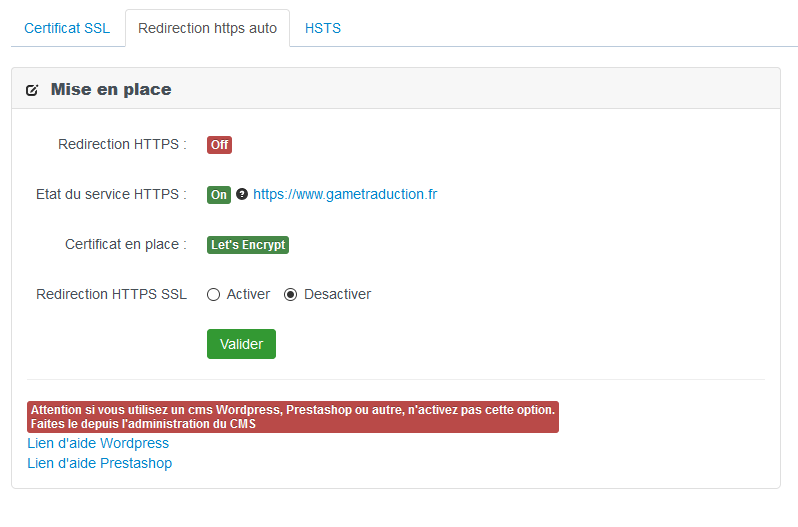Select the Activer radio button
798x527 pixels.
[213, 294]
